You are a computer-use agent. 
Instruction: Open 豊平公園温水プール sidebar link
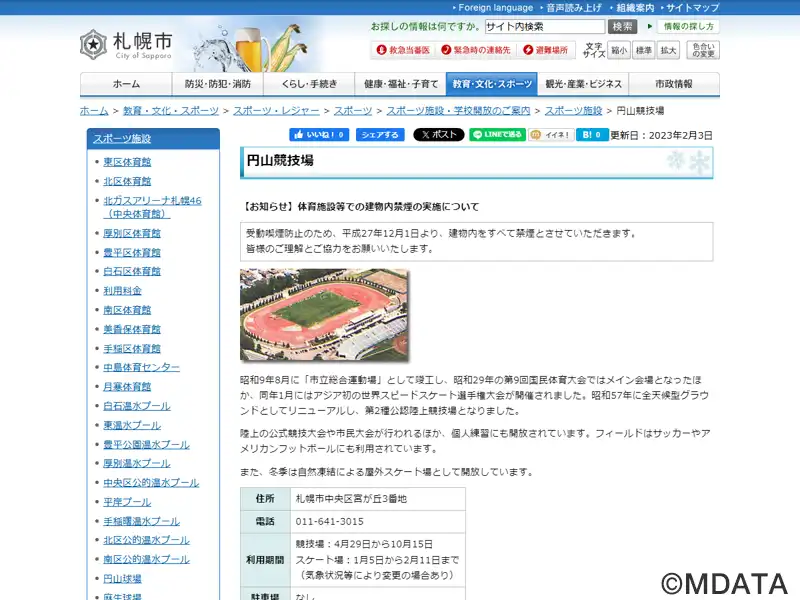(146, 445)
